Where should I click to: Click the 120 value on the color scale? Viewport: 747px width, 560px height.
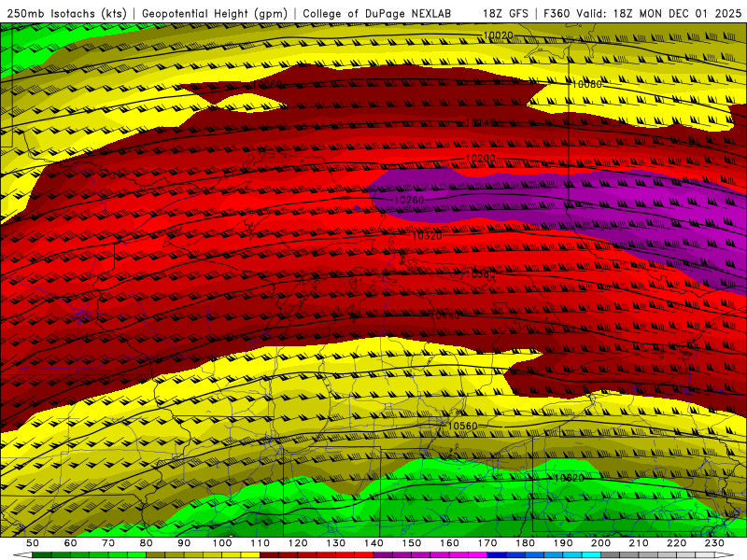point(298,543)
